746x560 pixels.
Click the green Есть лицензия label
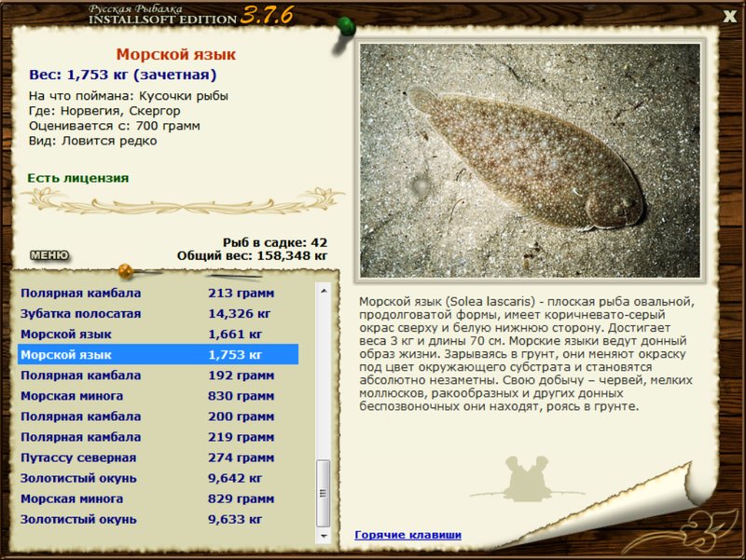[x=78, y=178]
